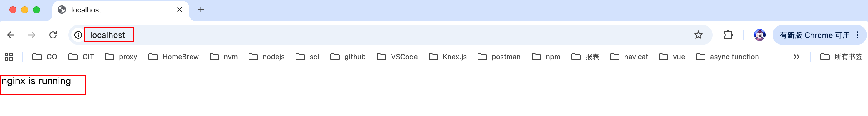View site information icon in address bar
868x116 pixels.
[x=78, y=35]
